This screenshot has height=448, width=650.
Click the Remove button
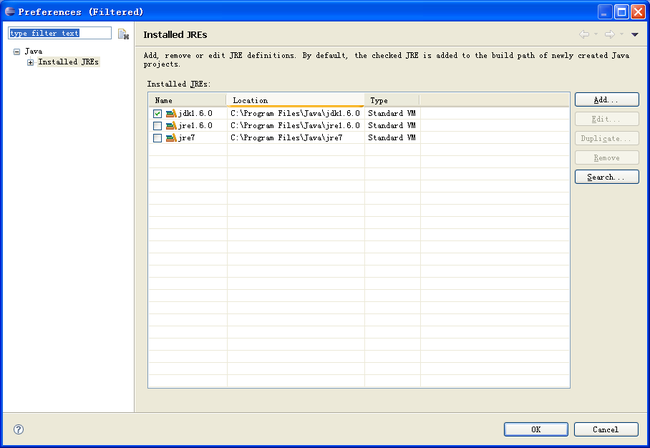606,157
